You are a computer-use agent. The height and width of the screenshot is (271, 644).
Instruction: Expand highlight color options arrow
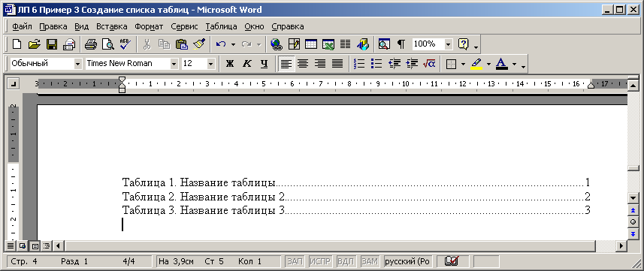[488, 64]
